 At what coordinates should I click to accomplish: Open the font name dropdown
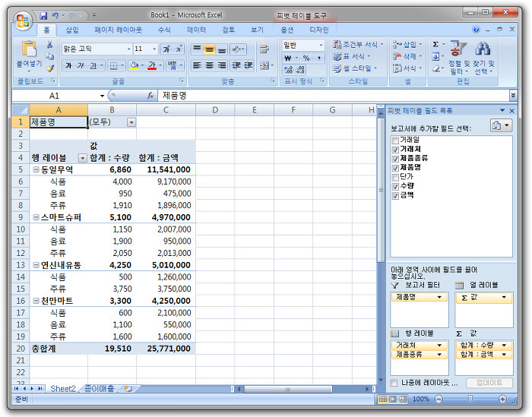[128, 49]
